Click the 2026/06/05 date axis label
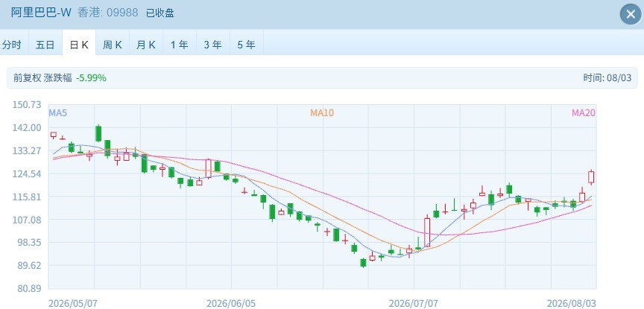The height and width of the screenshot is (309, 644). point(231,304)
